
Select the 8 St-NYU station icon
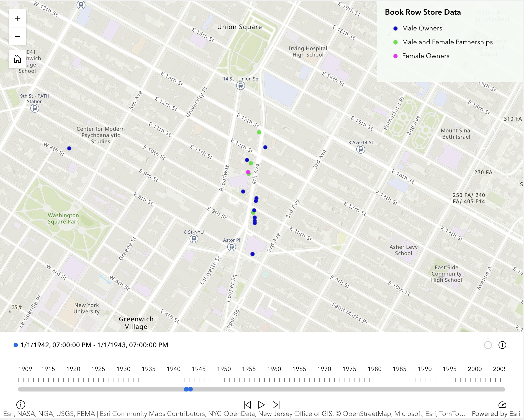pos(194,239)
